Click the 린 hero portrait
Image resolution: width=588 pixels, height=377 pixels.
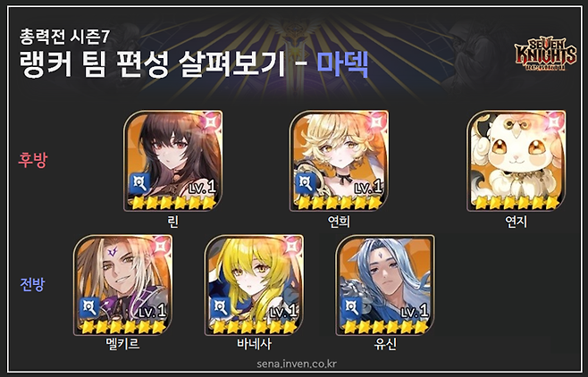pyautogui.click(x=172, y=161)
